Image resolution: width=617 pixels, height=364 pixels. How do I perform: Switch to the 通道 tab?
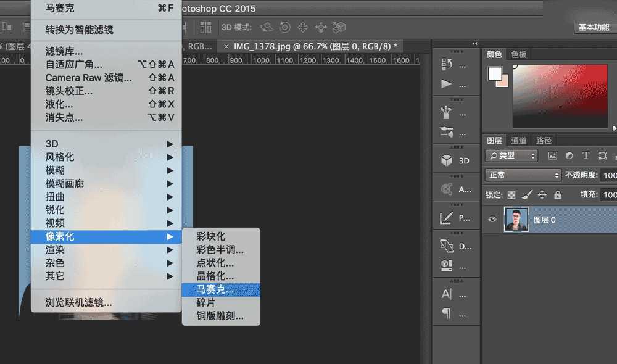(518, 140)
